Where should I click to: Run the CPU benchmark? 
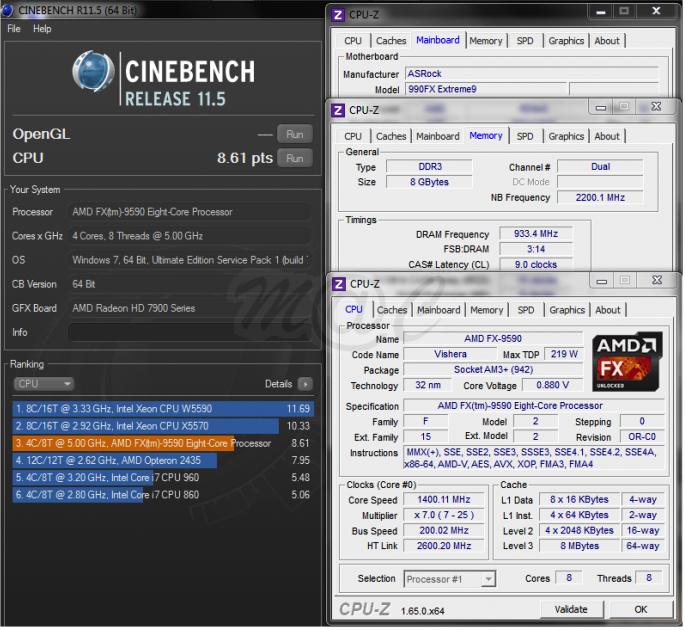(294, 158)
